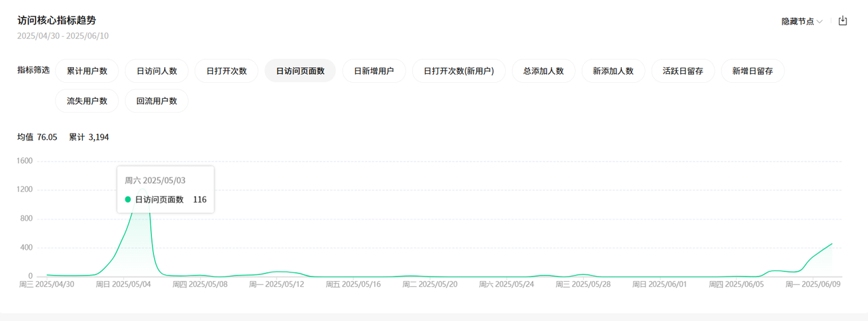Click the 访问核心指标趋势 title

[56, 20]
